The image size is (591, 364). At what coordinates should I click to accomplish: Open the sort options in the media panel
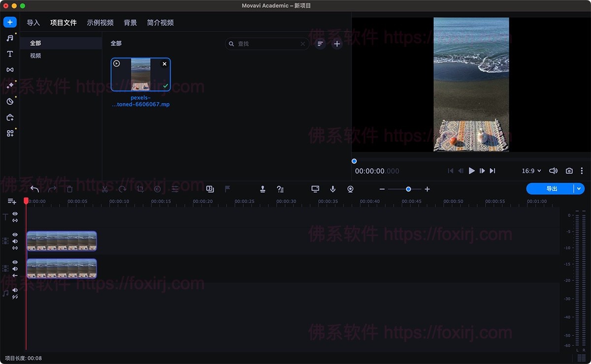pos(320,43)
